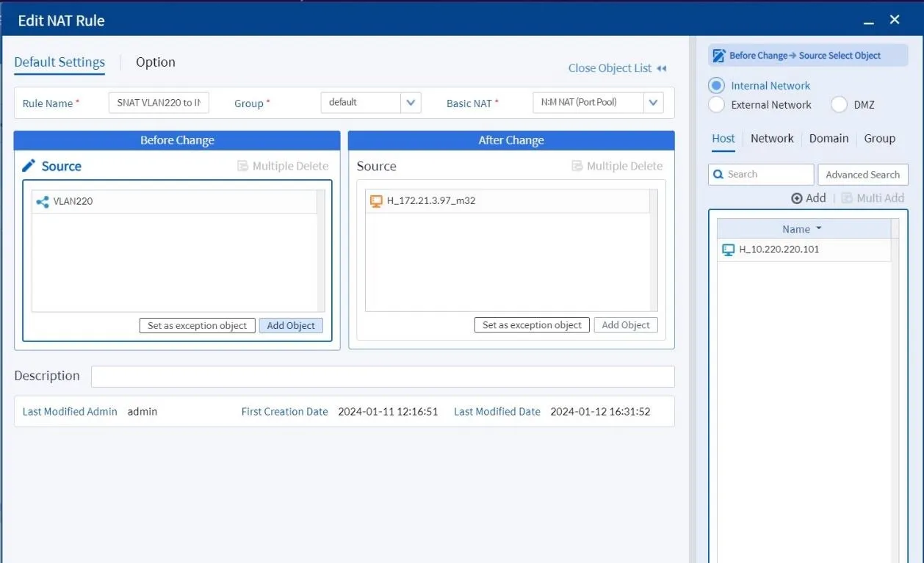Click the H_10.220.220.101 host monitor icon
Image resolution: width=924 pixels, height=563 pixels.
coord(728,250)
